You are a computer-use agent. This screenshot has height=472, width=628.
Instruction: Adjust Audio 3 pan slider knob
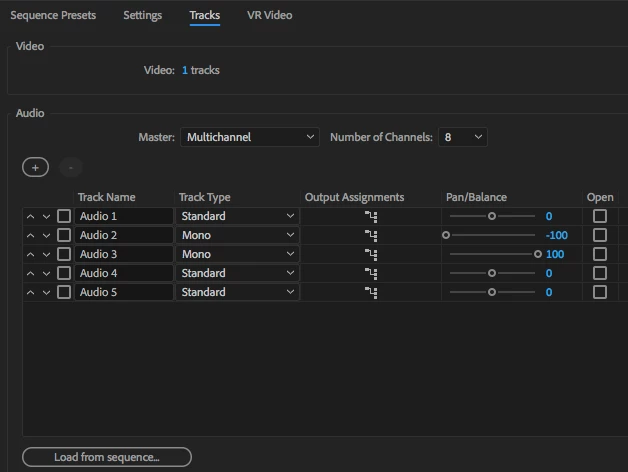tap(537, 254)
